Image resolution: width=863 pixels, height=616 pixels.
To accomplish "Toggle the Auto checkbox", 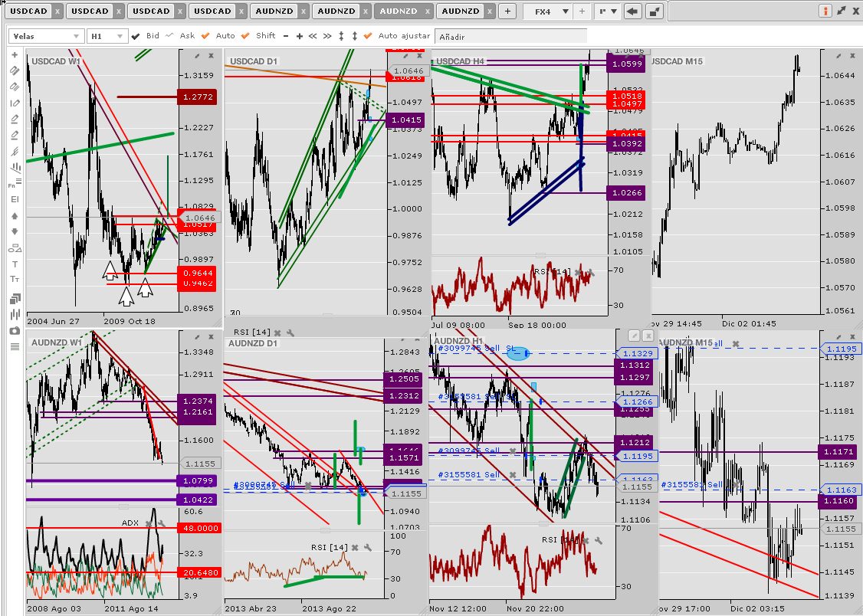I will pos(205,36).
